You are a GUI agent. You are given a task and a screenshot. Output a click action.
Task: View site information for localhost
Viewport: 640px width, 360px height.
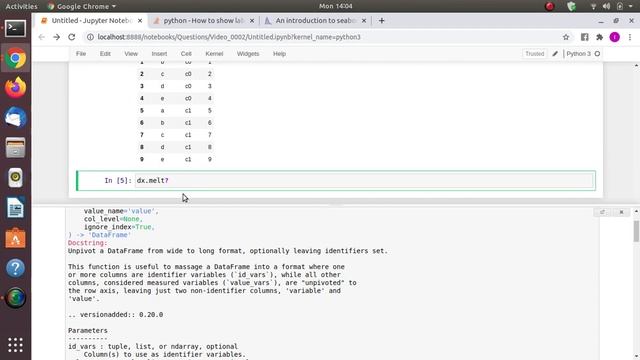click(91, 37)
